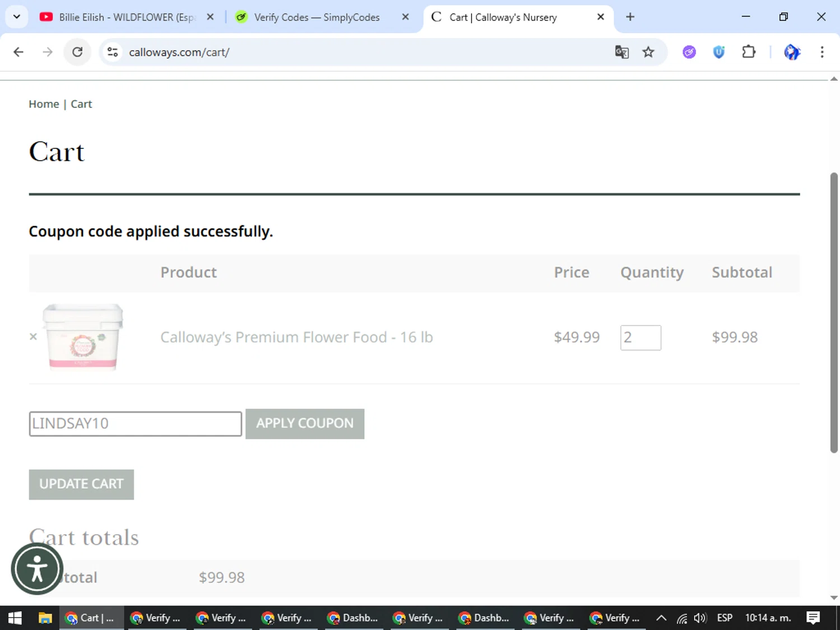840x630 pixels.
Task: Bookmark this page with the star icon
Action: pos(648,52)
